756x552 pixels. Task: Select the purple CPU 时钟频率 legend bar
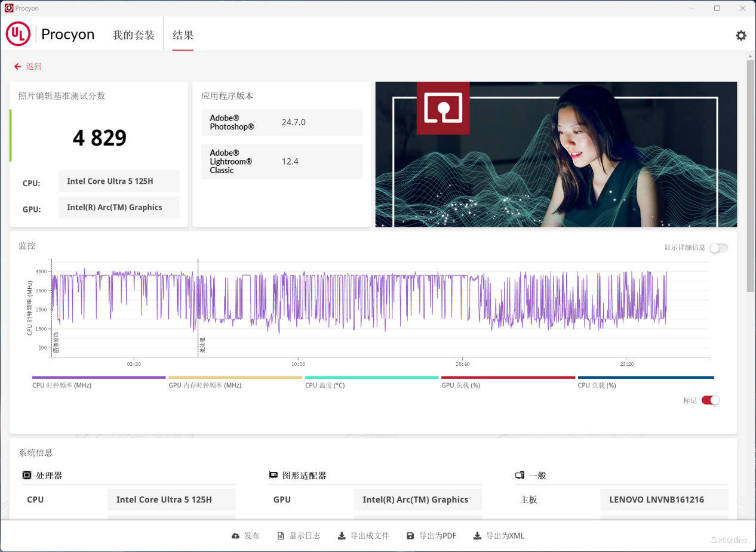pyautogui.click(x=99, y=377)
